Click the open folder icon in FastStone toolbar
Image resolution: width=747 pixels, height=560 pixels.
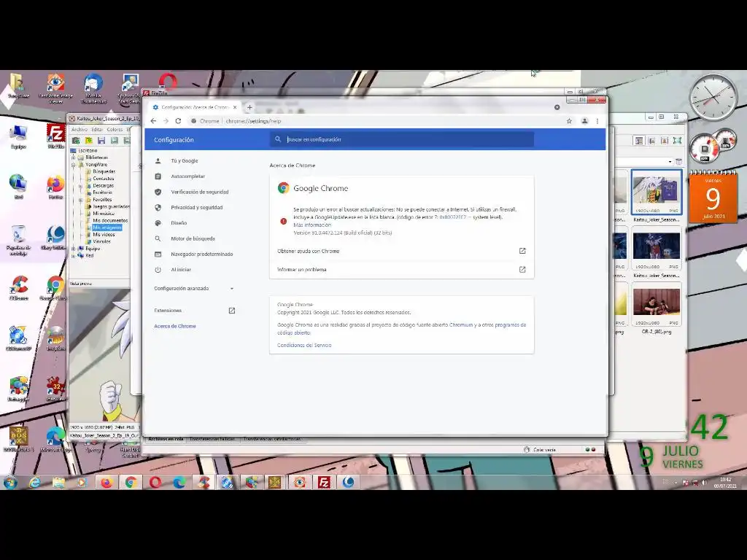pos(88,141)
